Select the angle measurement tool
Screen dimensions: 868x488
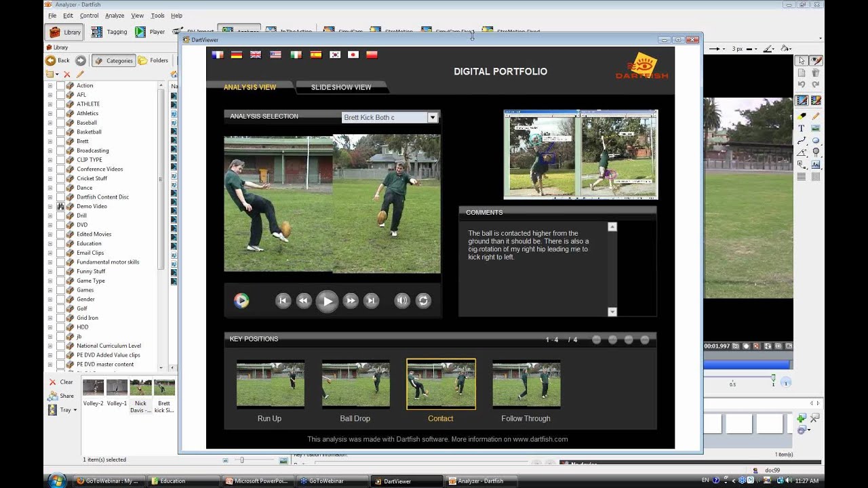click(x=802, y=152)
